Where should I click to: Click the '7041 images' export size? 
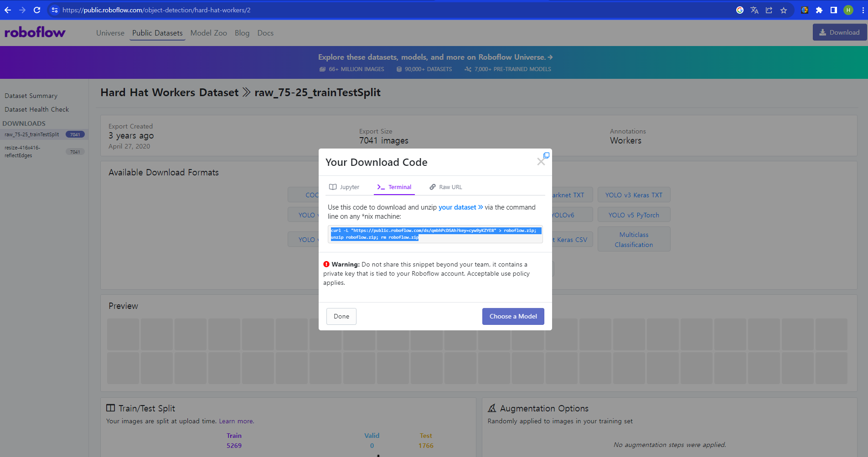coord(384,141)
